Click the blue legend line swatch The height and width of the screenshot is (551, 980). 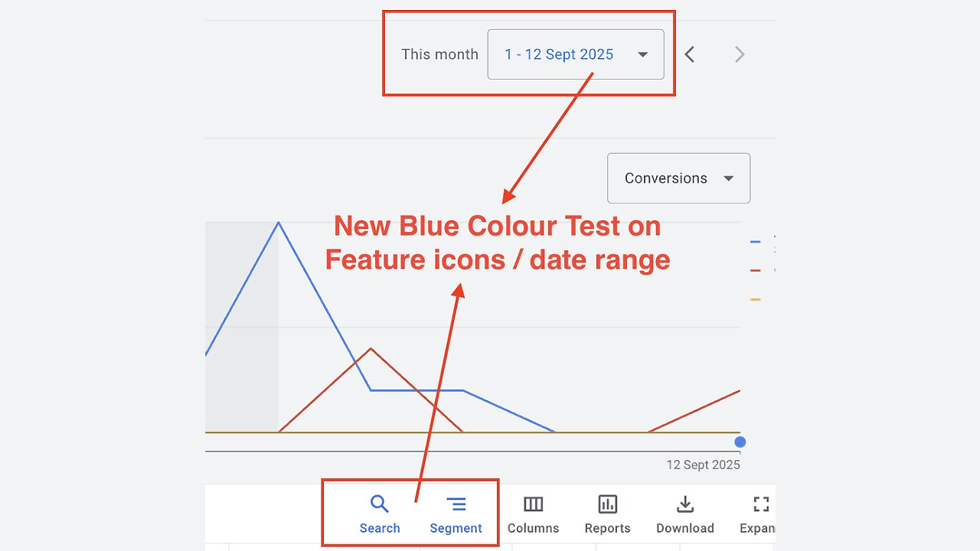coord(756,242)
